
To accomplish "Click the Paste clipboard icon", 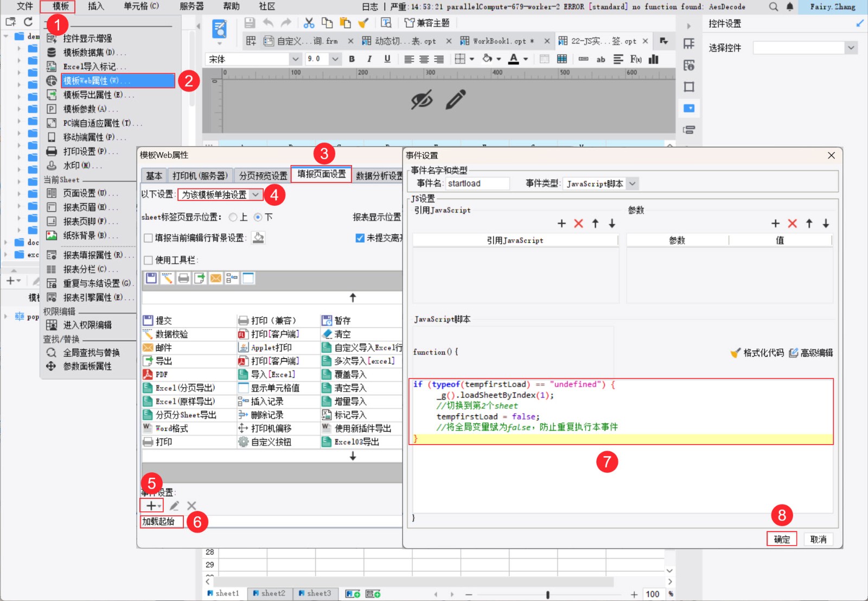I will (x=345, y=23).
